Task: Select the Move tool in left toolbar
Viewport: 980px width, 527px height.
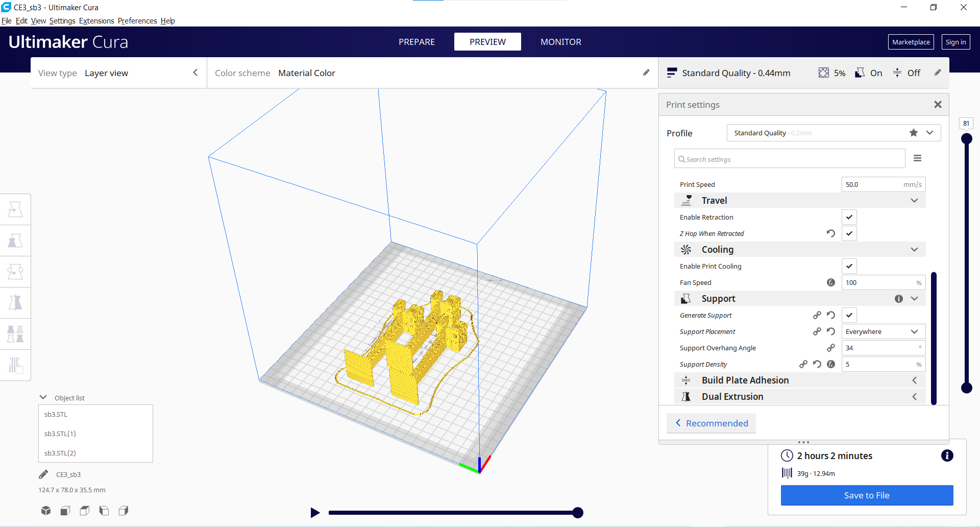Action: (x=15, y=209)
